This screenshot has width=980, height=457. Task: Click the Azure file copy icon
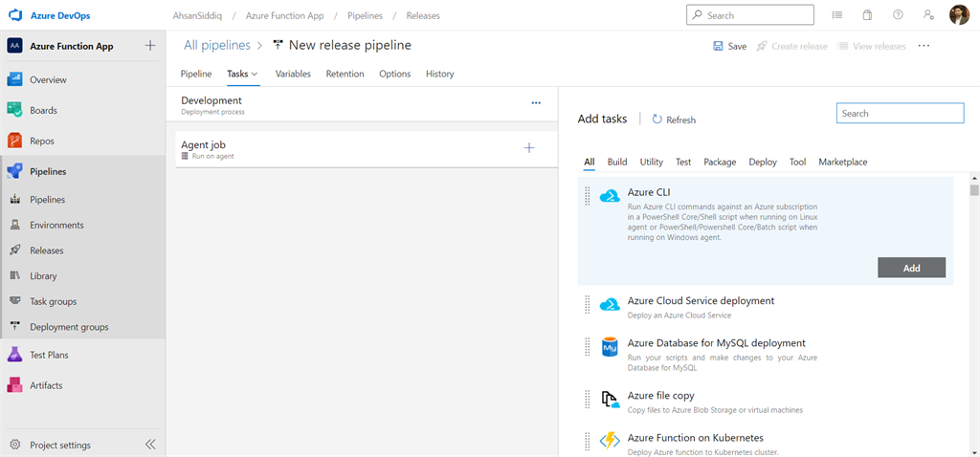pyautogui.click(x=610, y=400)
